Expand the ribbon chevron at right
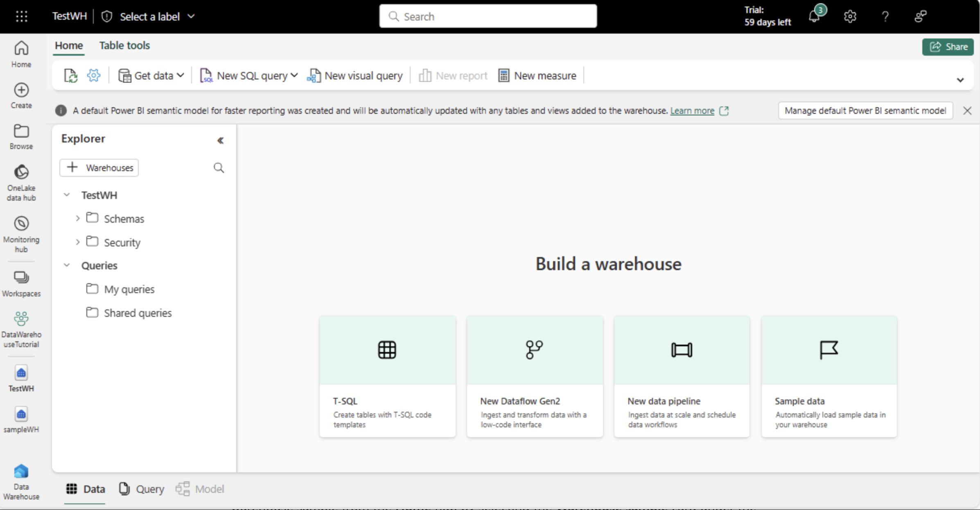Image resolution: width=980 pixels, height=510 pixels. click(x=960, y=80)
